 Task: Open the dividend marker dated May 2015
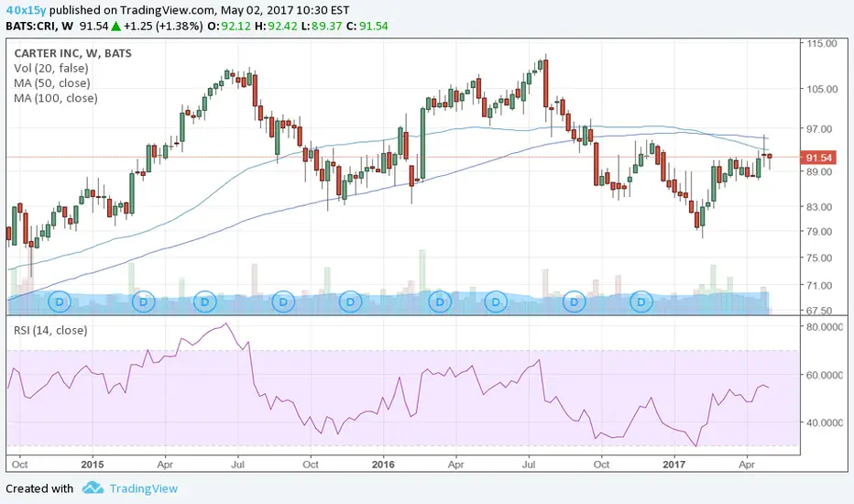pyautogui.click(x=204, y=301)
